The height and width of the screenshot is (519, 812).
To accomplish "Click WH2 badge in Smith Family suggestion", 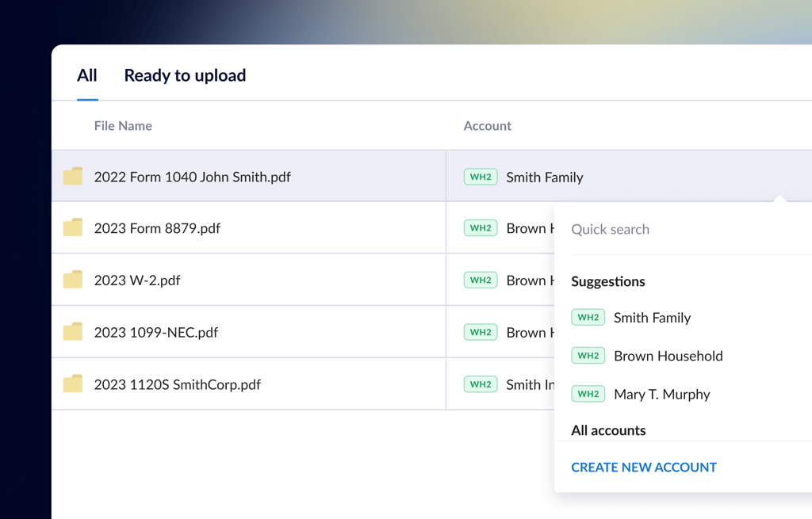I will click(x=588, y=318).
